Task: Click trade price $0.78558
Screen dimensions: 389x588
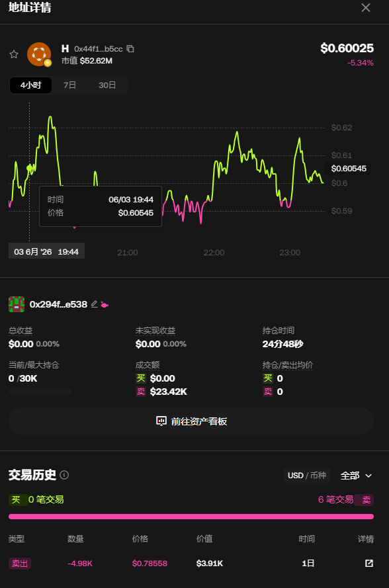Action: (150, 564)
